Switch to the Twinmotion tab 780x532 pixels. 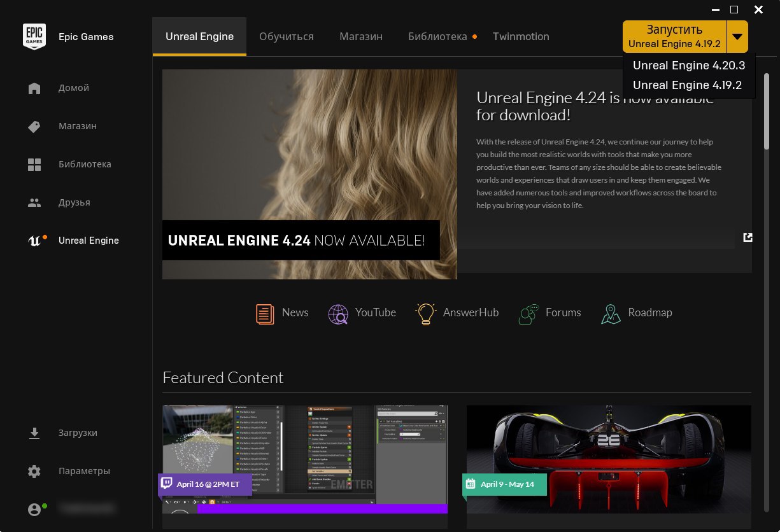[x=521, y=36]
